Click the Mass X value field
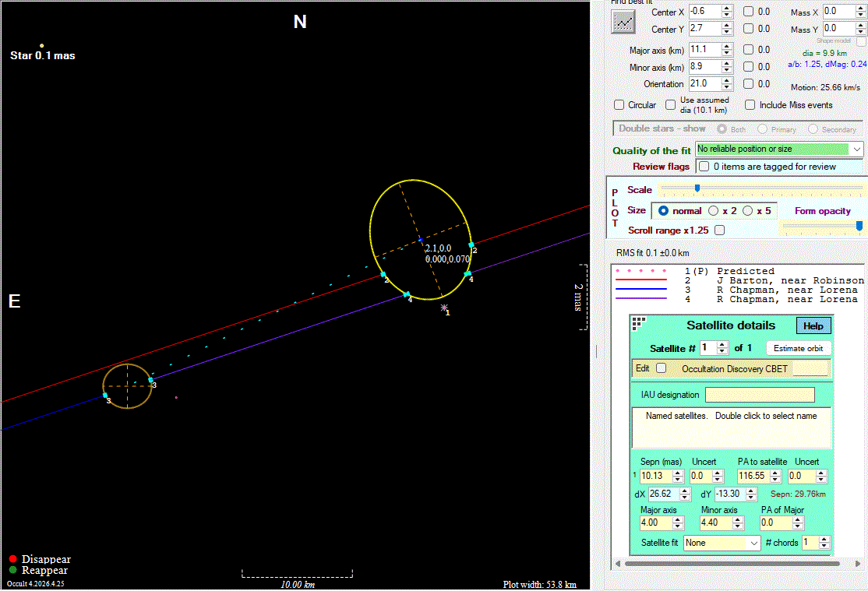Image resolution: width=868 pixels, height=591 pixels. (x=838, y=12)
